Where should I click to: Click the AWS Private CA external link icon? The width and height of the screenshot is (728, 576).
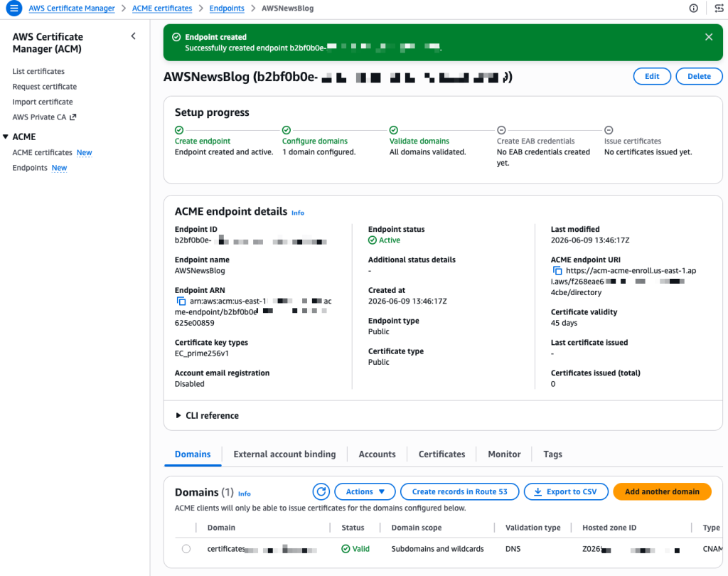point(73,117)
